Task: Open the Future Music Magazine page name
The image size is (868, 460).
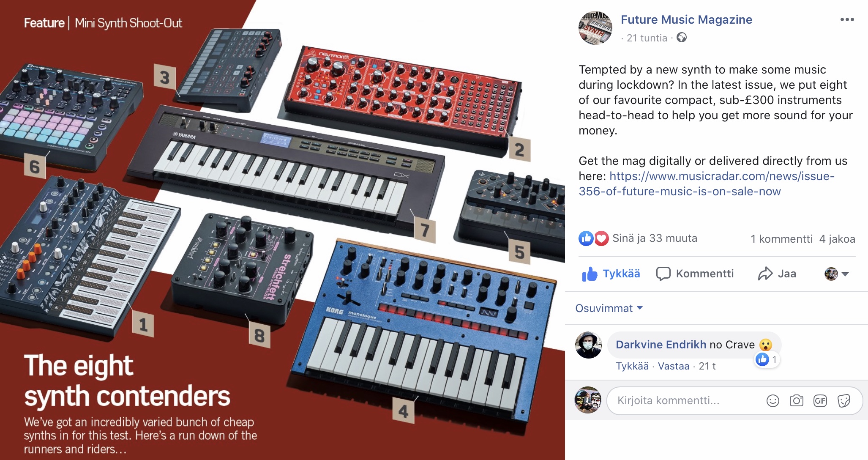Action: (x=686, y=19)
